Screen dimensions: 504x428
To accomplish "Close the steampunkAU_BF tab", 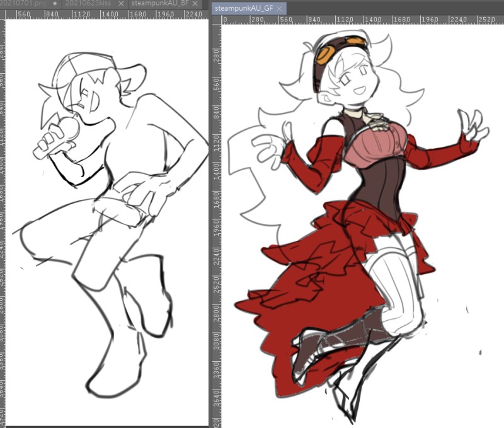I will 195,4.
